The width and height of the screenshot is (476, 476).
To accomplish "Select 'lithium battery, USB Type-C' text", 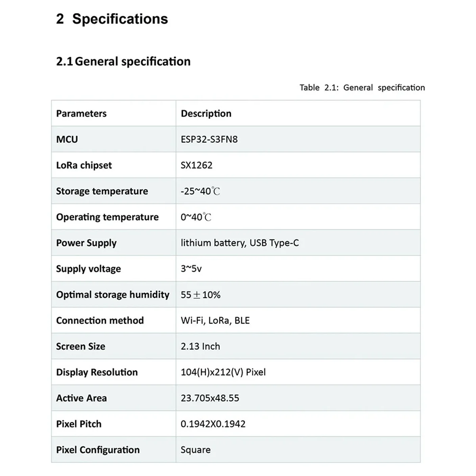I will point(240,243).
